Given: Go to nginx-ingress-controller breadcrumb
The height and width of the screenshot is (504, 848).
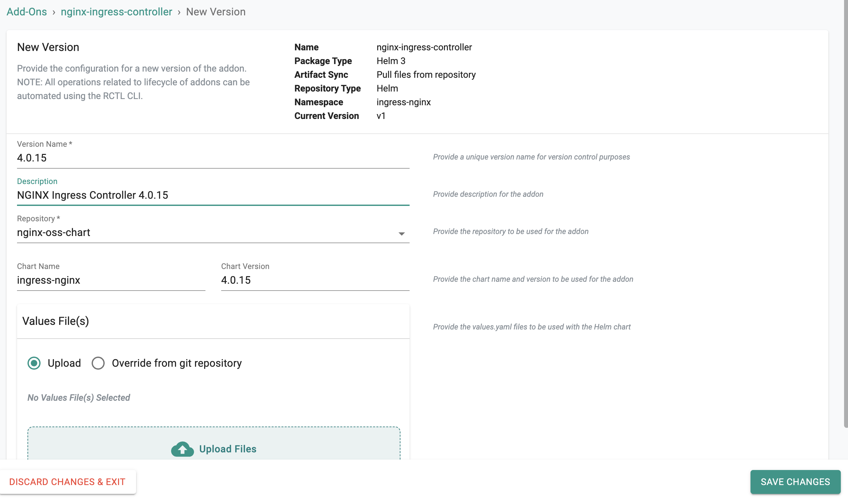Looking at the screenshot, I should click(x=116, y=12).
